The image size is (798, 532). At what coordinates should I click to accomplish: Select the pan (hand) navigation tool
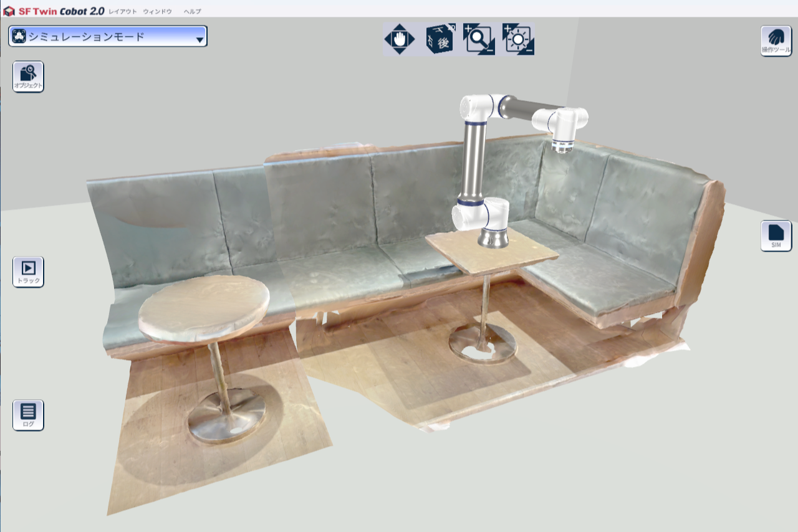point(399,39)
